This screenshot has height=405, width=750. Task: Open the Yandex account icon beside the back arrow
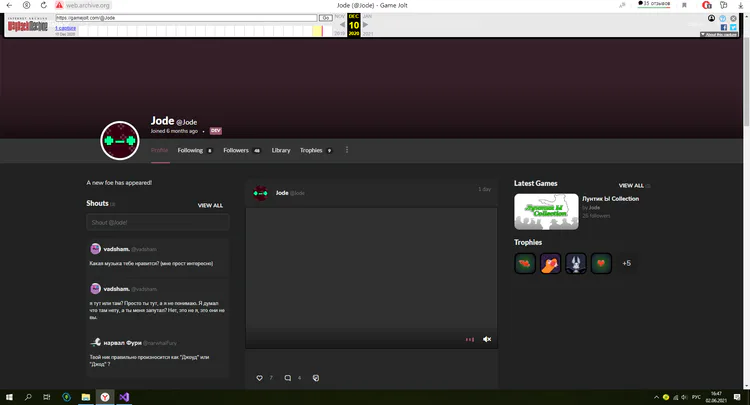(x=27, y=5)
